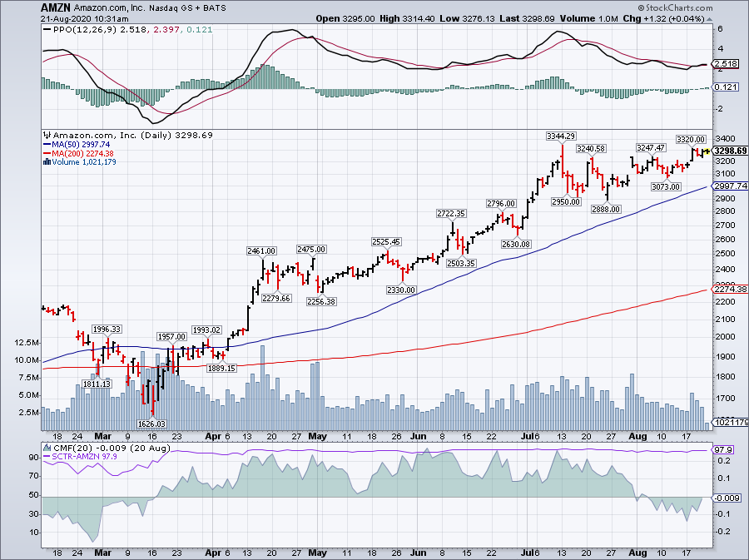749x560 pixels.
Task: Click the MA(50) 2997.74 right axis tag
Action: (x=729, y=186)
